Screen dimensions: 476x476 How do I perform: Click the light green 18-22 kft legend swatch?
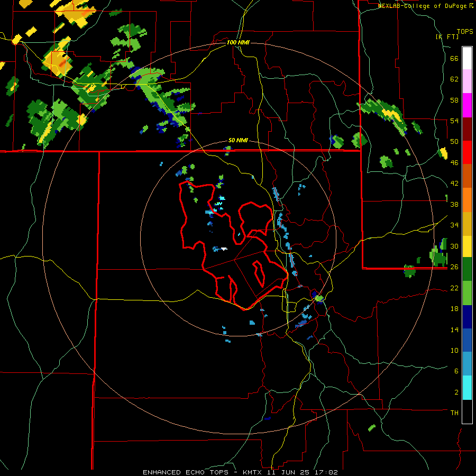pyautogui.click(x=467, y=293)
